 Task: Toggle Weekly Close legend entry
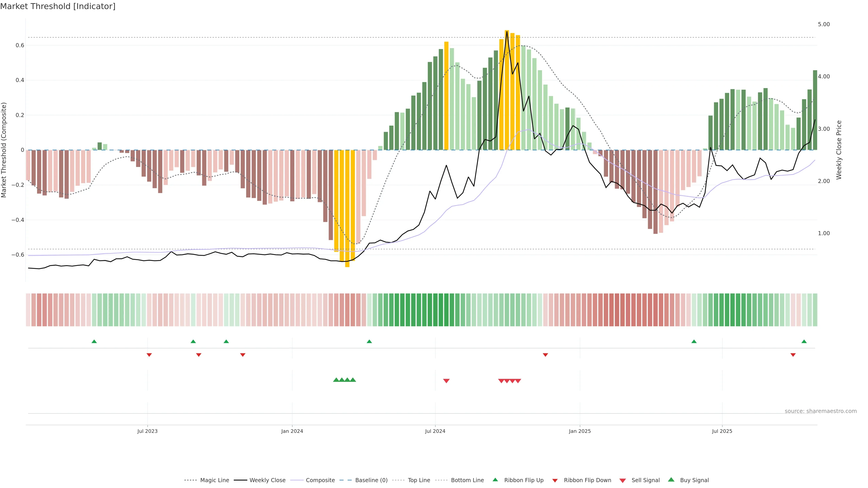pos(267,480)
